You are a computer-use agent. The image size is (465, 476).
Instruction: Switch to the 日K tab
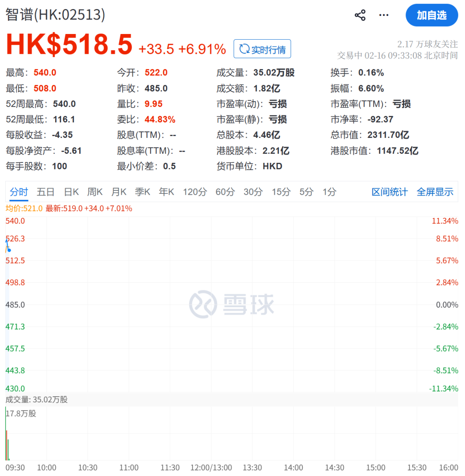tap(71, 192)
